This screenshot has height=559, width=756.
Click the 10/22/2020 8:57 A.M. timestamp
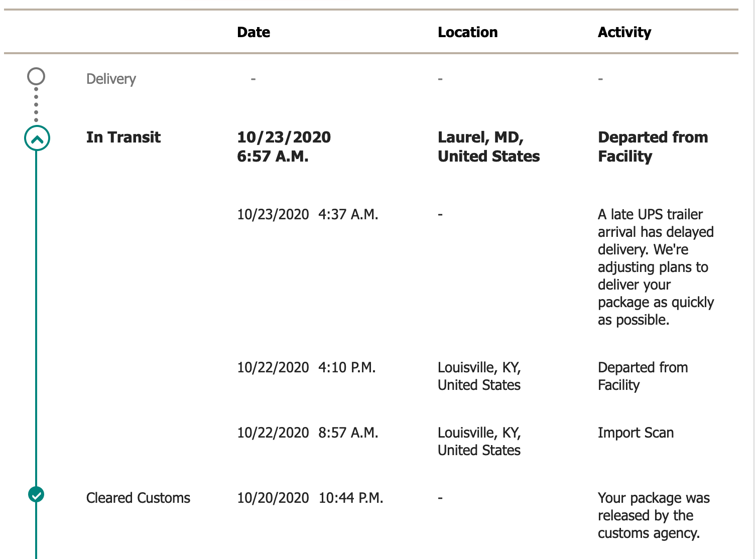(307, 433)
